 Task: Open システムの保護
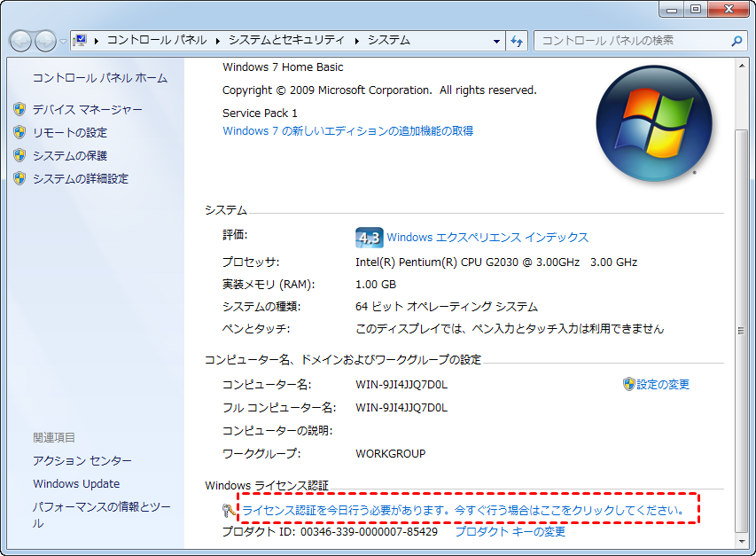70,156
